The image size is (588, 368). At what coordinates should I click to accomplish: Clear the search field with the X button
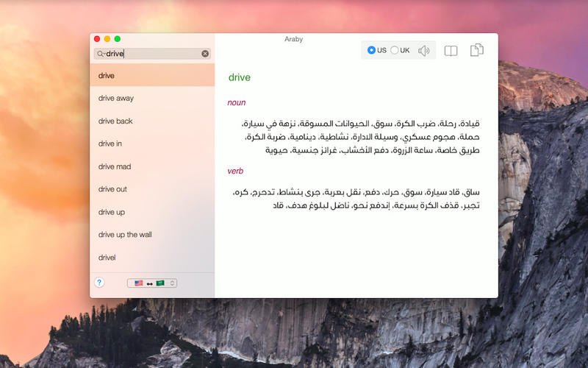[x=205, y=54]
